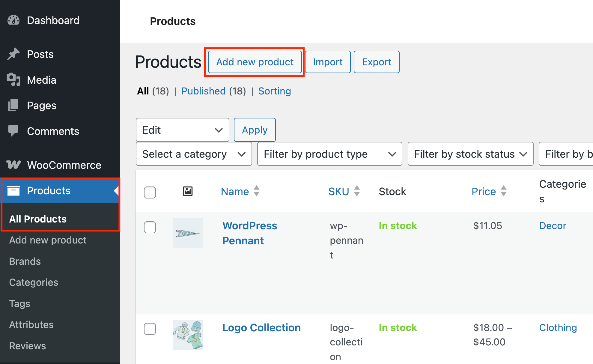This screenshot has height=364, width=593.
Task: Click the $18.00 – $45.00 price range
Action: [x=493, y=335]
